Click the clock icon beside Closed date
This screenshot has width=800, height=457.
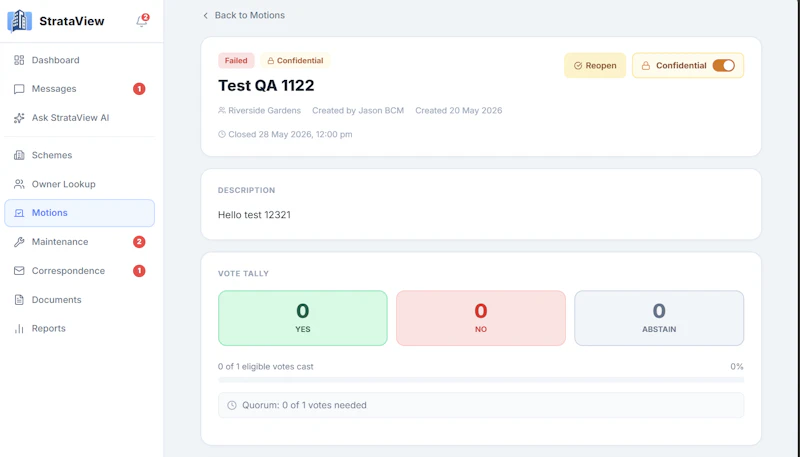pyautogui.click(x=221, y=135)
